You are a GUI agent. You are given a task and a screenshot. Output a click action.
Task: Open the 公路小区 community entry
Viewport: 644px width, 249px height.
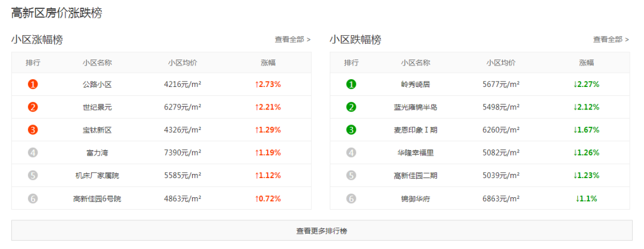[x=97, y=85]
